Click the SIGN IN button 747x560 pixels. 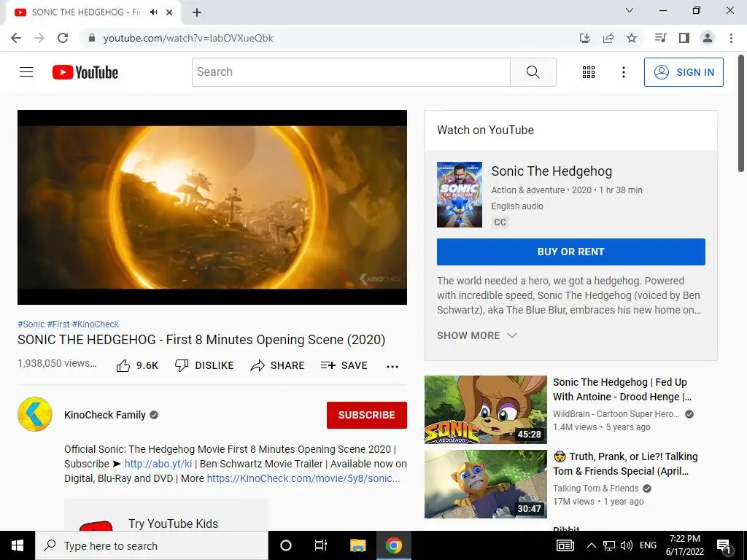click(684, 72)
